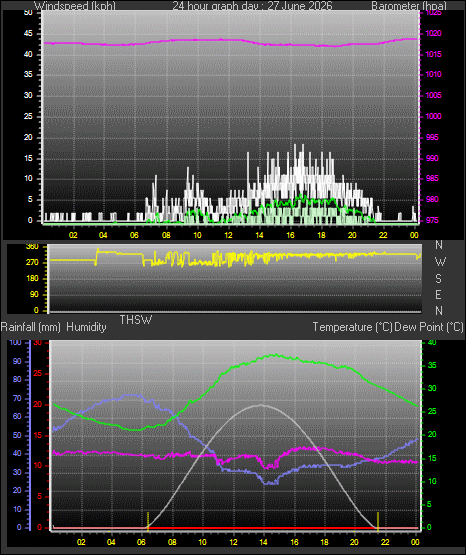Click the yellow sunset marker on lower graph
The width and height of the screenshot is (466, 555).
click(x=378, y=521)
